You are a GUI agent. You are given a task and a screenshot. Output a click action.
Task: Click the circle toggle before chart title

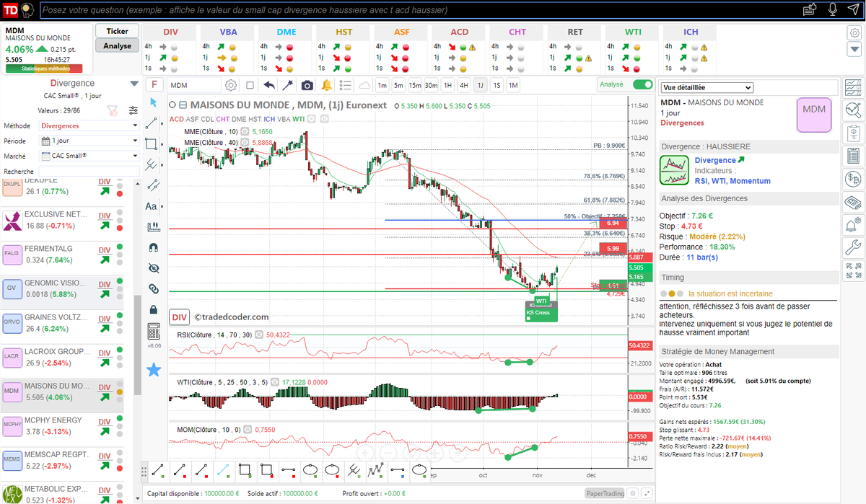(x=173, y=105)
